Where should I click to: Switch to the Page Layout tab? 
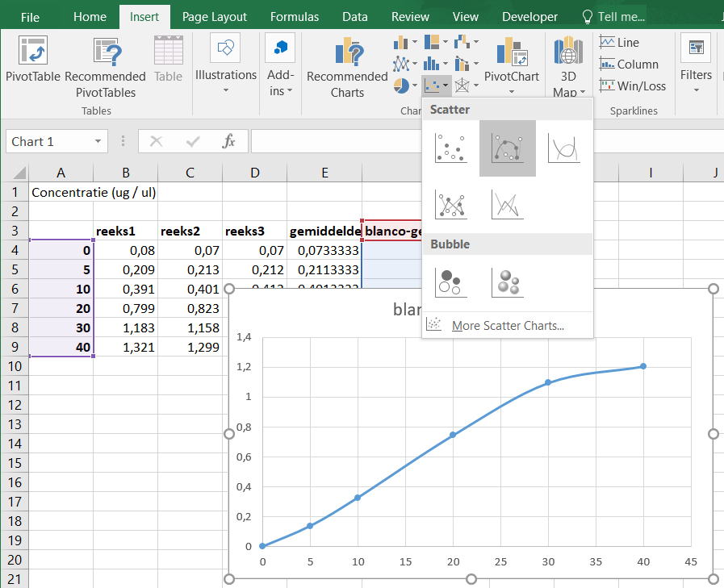coord(214,17)
